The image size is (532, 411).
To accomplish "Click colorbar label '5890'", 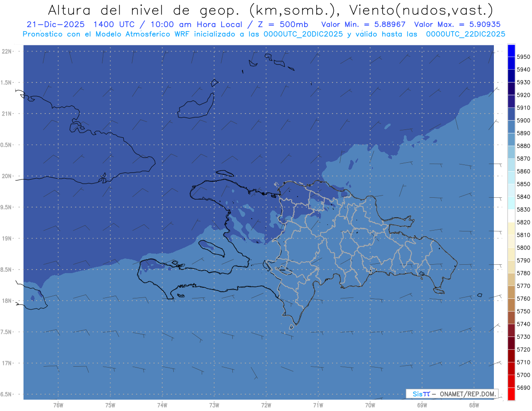I will [x=524, y=133].
